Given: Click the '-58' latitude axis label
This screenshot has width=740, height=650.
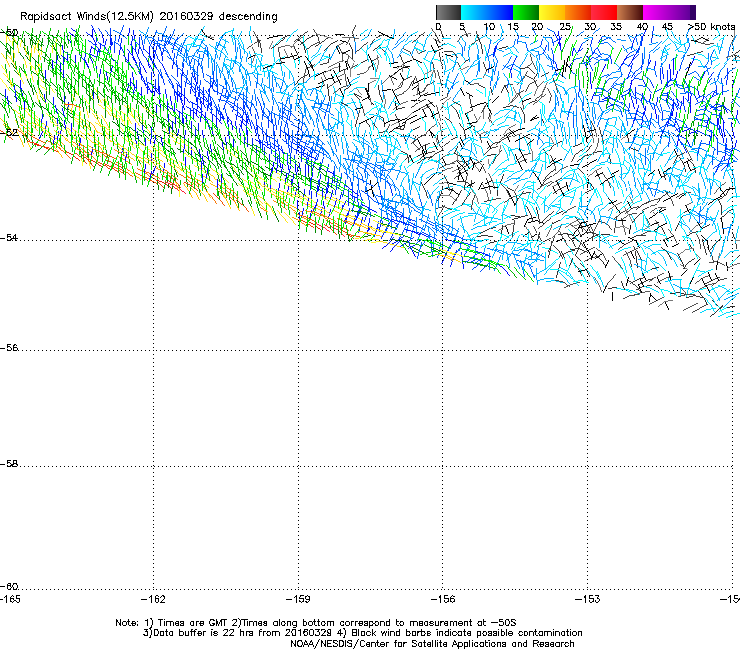Looking at the screenshot, I should click(x=9, y=464).
